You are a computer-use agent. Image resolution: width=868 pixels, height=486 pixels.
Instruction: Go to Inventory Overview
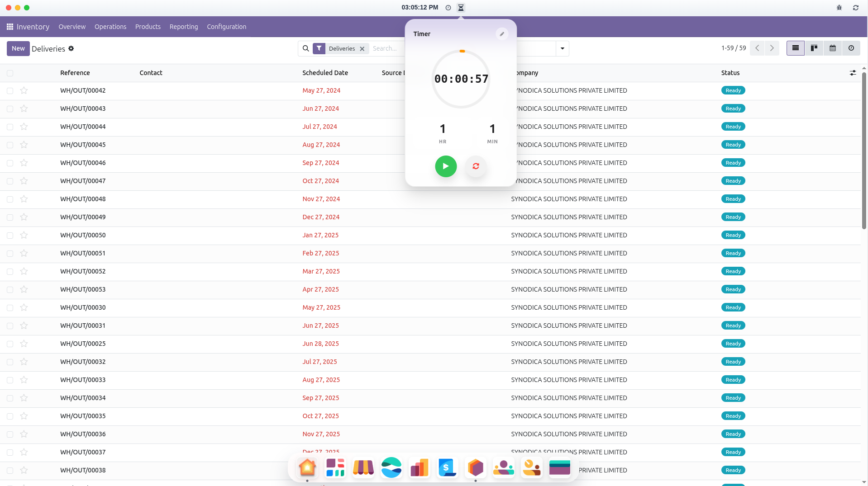(72, 27)
